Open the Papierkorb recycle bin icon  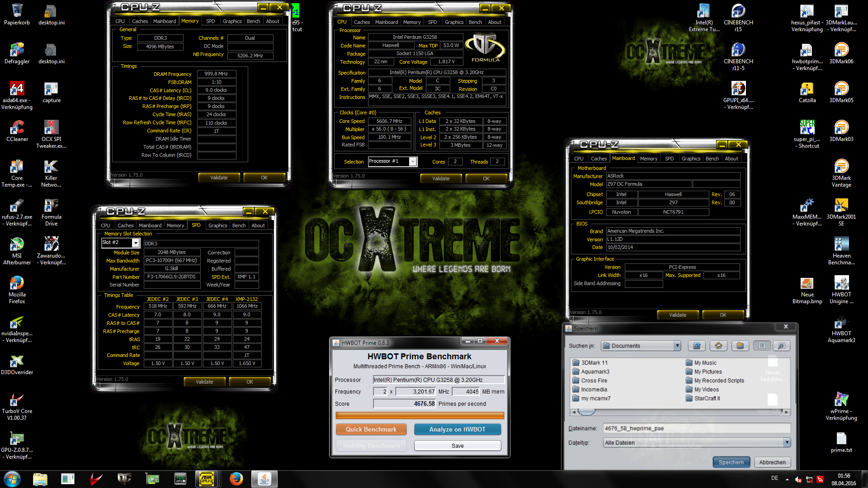point(17,14)
